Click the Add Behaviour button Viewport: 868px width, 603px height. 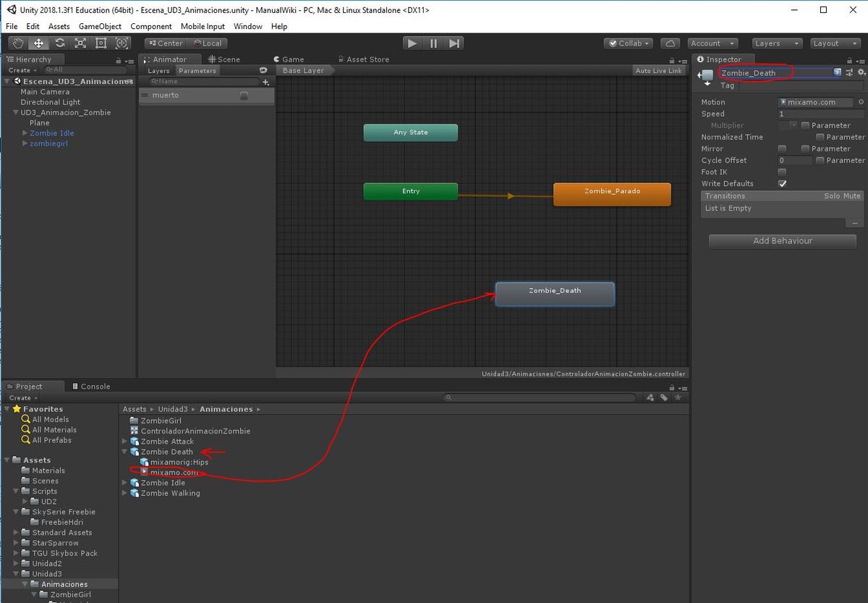pyautogui.click(x=783, y=241)
